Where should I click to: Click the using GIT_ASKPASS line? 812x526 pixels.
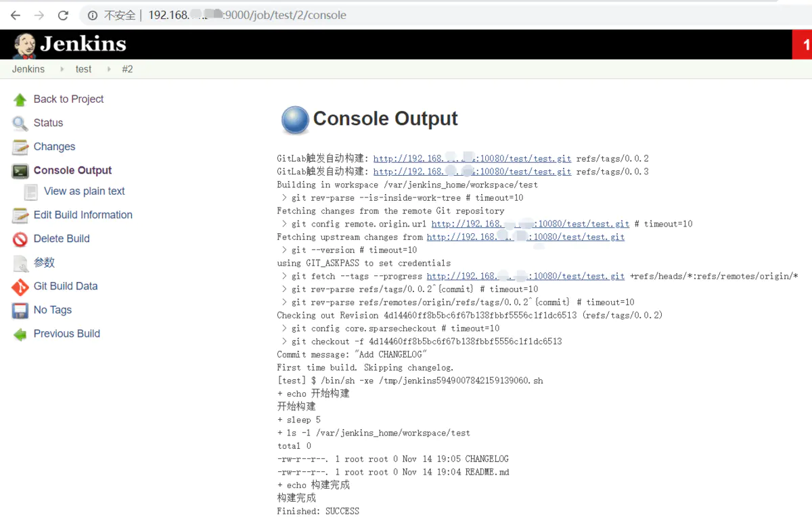[x=363, y=263]
